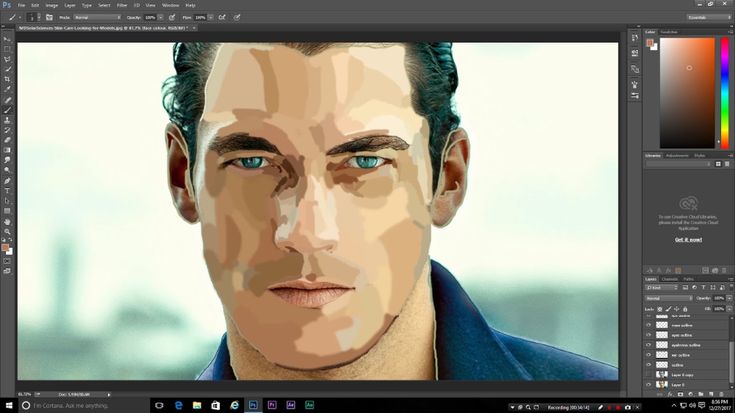This screenshot has height=413, width=735.
Task: Open the brush Opacity slider arrow
Action: tap(161, 17)
